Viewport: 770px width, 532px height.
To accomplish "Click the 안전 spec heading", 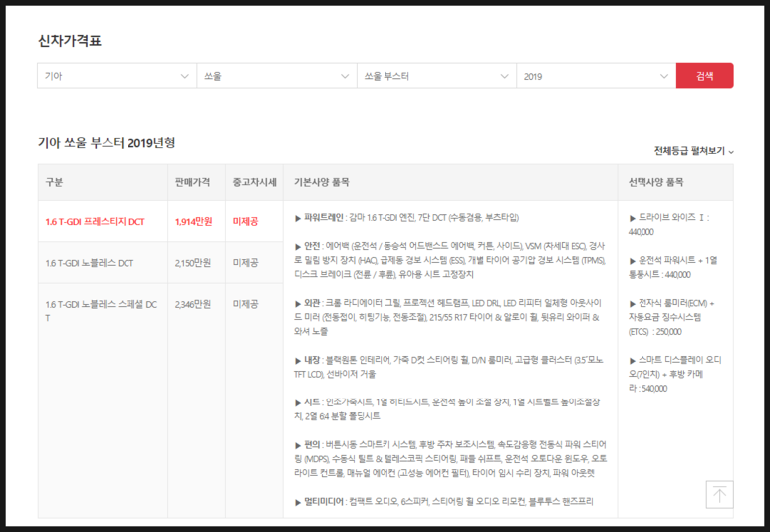I will coord(312,246).
